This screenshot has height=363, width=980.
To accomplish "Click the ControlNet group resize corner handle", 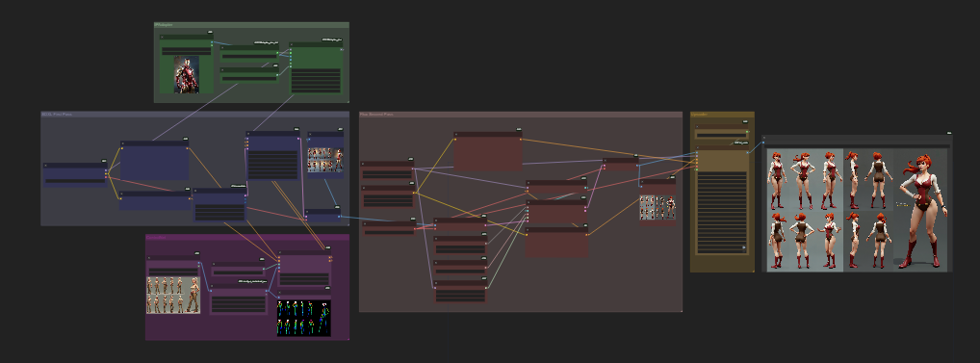I will 347,338.
